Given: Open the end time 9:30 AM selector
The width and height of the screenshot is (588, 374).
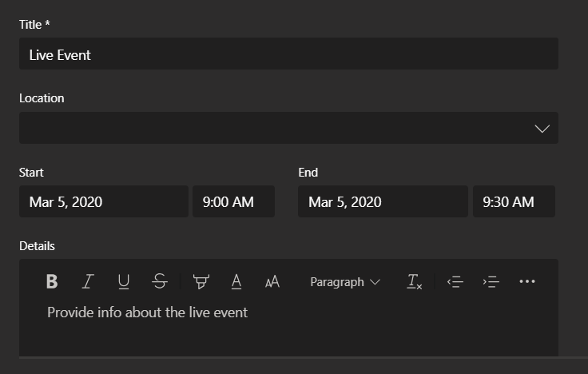Looking at the screenshot, I should (x=514, y=201).
